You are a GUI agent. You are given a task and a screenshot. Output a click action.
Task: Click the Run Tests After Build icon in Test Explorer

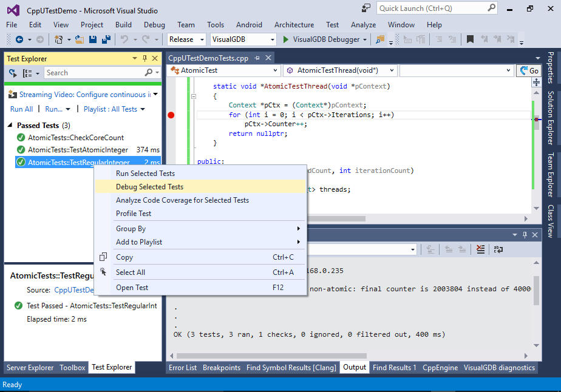tap(13, 73)
